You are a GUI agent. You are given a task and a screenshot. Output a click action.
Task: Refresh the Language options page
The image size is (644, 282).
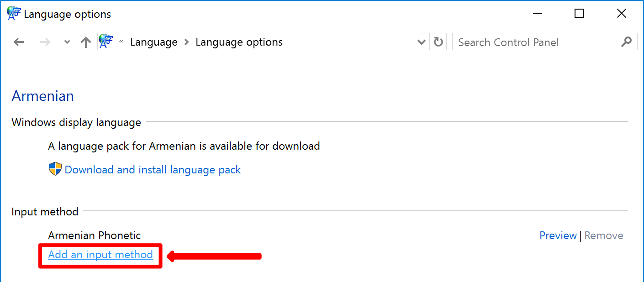438,42
